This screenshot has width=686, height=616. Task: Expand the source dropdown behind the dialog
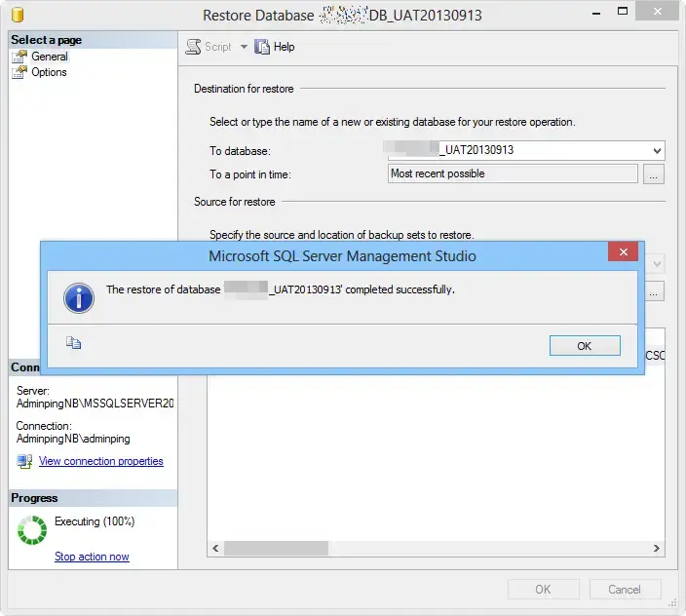point(656,264)
